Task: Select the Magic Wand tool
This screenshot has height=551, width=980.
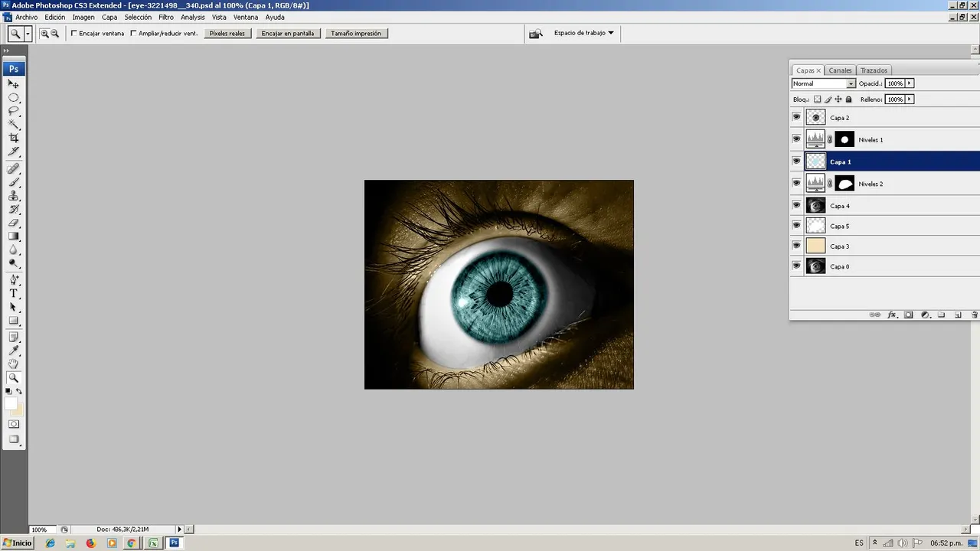Action: click(x=14, y=125)
